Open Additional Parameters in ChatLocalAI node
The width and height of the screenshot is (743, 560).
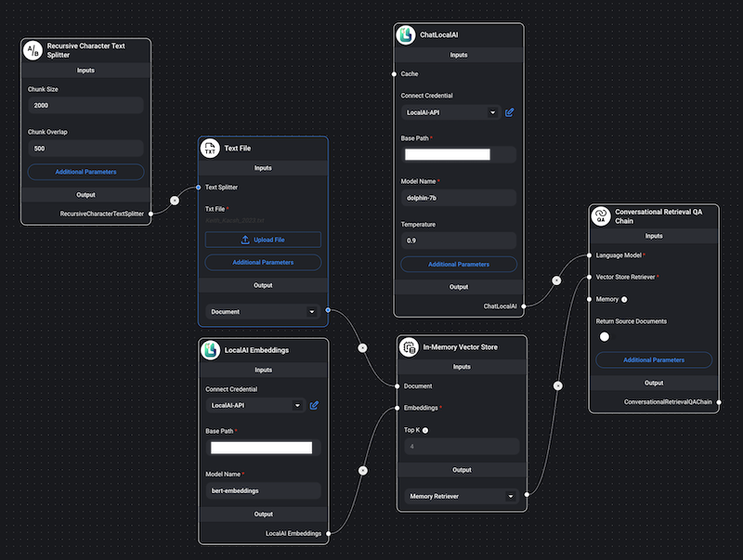pos(459,265)
